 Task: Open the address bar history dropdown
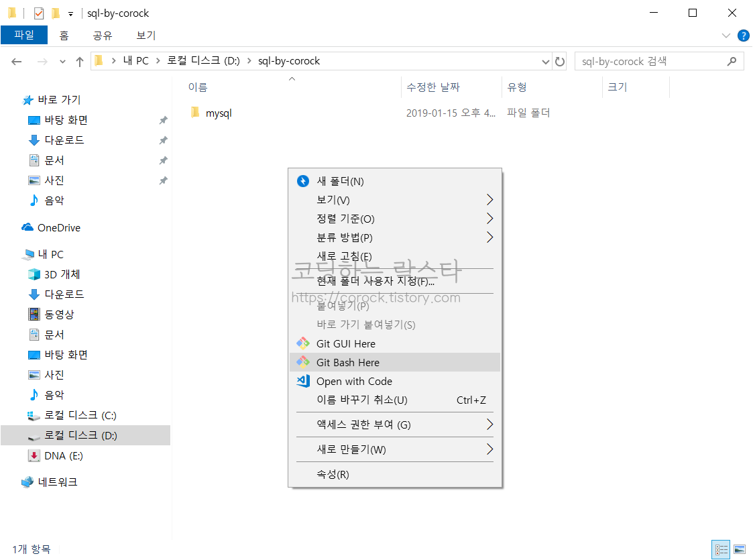[x=545, y=61]
